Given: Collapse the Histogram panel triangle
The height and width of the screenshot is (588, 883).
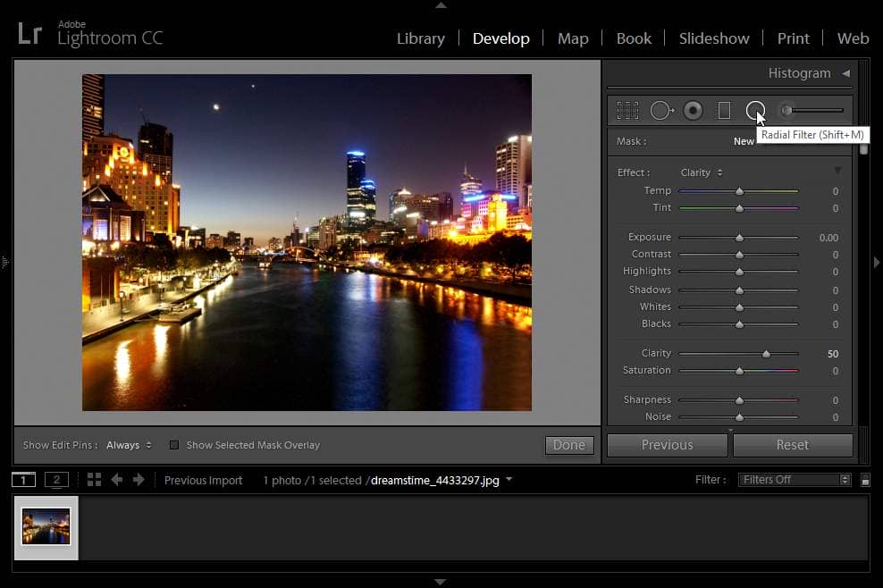Looking at the screenshot, I should (x=845, y=73).
